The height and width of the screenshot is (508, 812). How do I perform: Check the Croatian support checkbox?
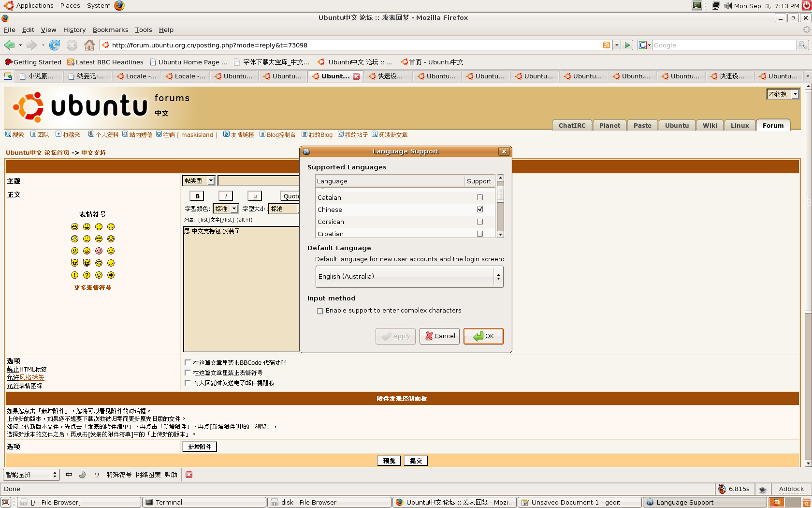[x=480, y=234]
